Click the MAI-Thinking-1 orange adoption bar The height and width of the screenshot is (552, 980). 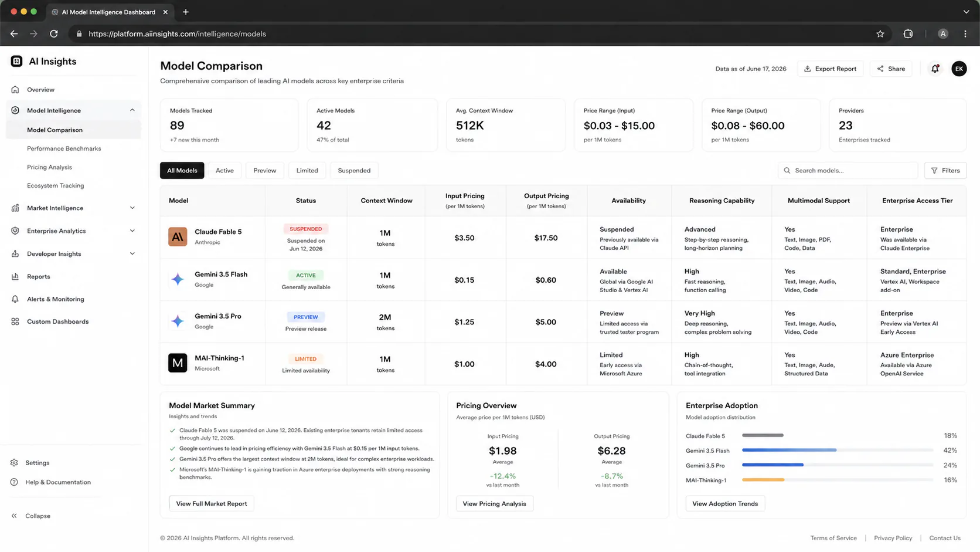(763, 480)
